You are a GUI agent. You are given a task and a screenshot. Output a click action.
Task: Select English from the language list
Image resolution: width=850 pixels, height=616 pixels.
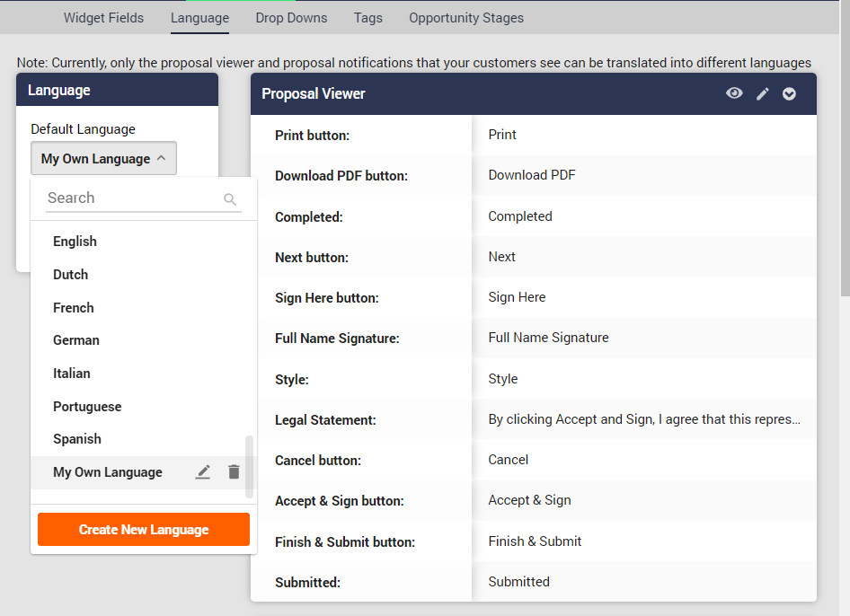(75, 242)
